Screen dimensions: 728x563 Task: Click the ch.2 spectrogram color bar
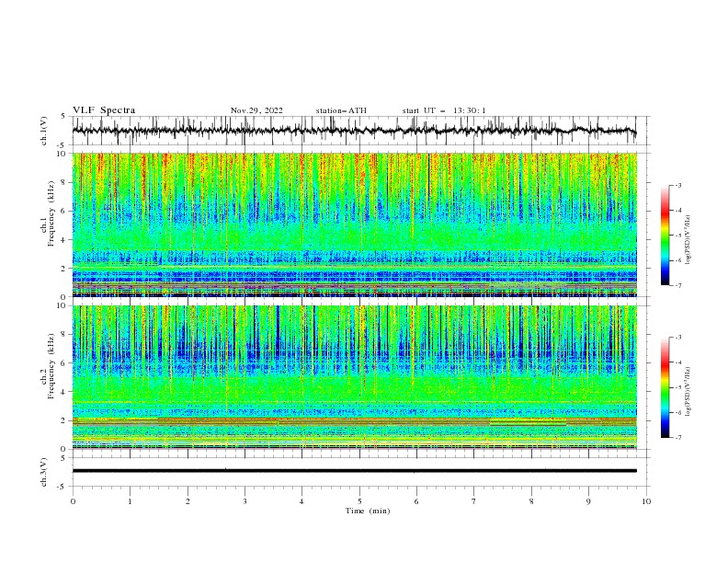pyautogui.click(x=665, y=387)
